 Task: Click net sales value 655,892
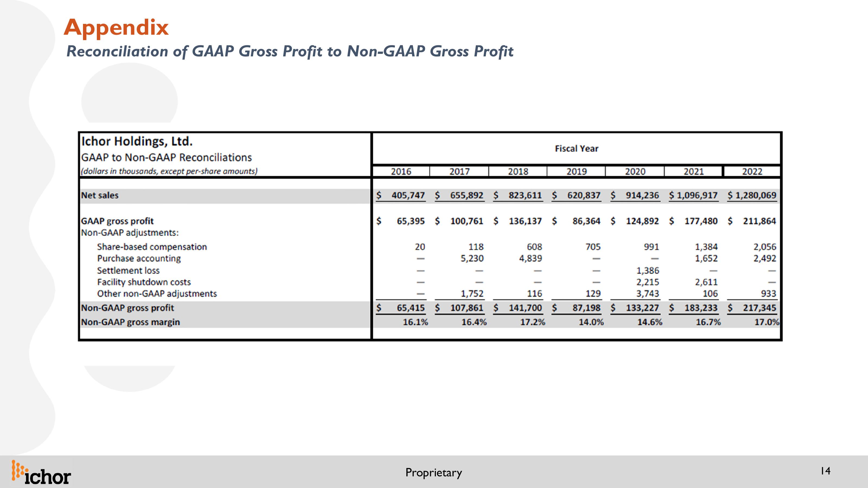[467, 195]
